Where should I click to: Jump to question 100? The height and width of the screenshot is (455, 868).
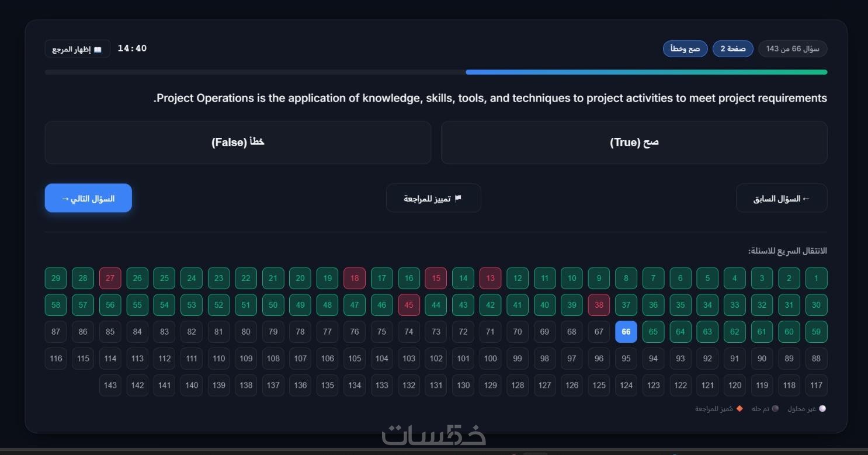click(490, 359)
